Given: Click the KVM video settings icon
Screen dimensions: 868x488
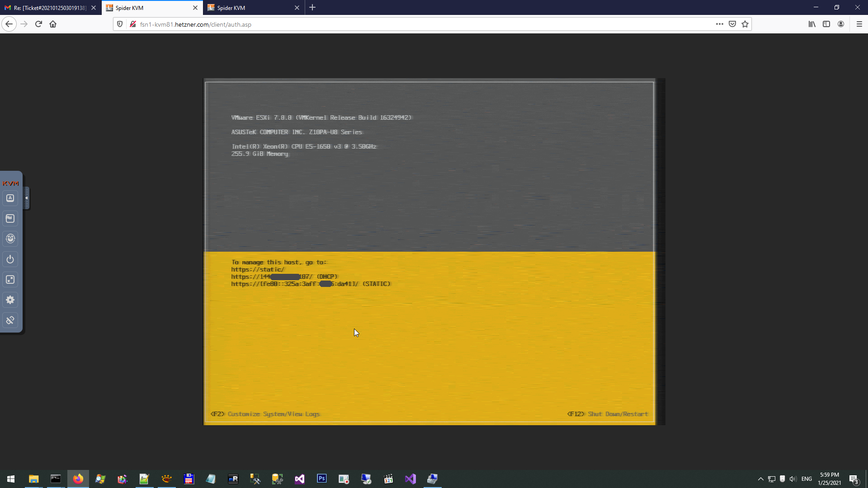Looking at the screenshot, I should click(x=10, y=219).
